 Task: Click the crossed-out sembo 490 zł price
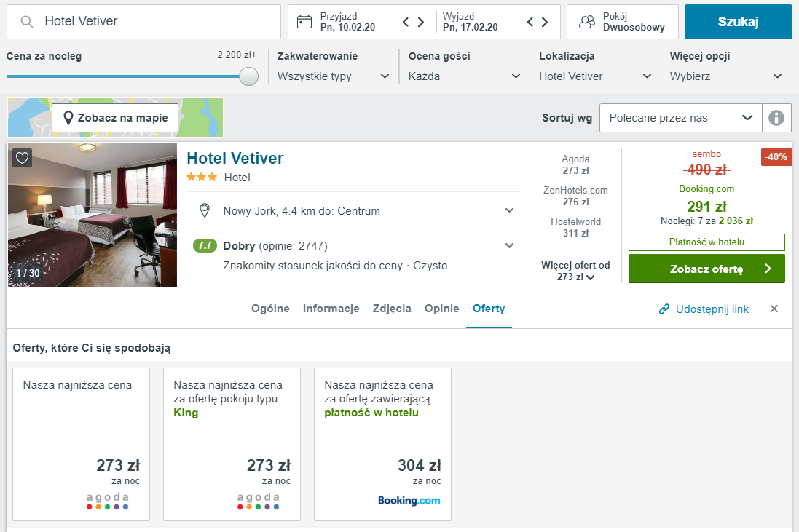click(x=706, y=170)
